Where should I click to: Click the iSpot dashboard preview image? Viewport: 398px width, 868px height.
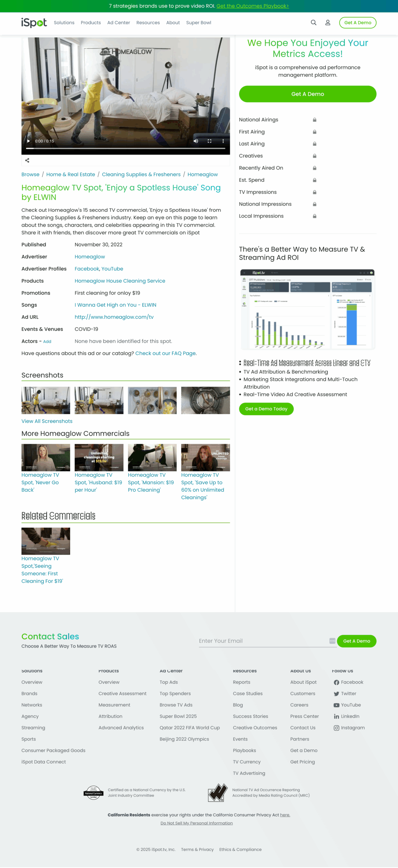tap(307, 309)
